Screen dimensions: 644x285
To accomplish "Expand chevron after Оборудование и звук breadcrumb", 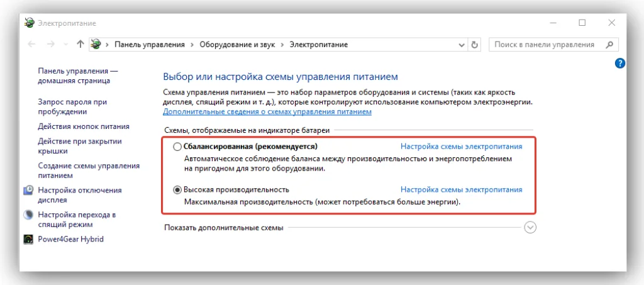I will click(x=282, y=45).
